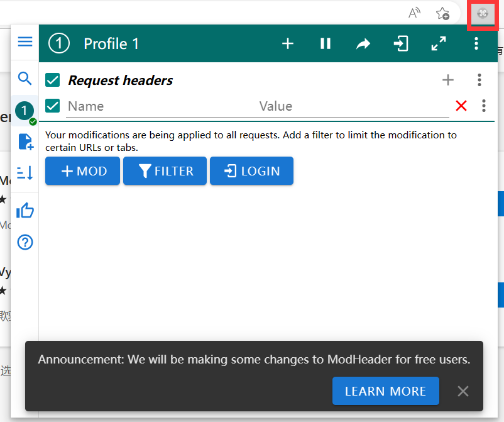The width and height of the screenshot is (504, 422).
Task: Pause modifications with the pause icon
Action: click(x=325, y=43)
